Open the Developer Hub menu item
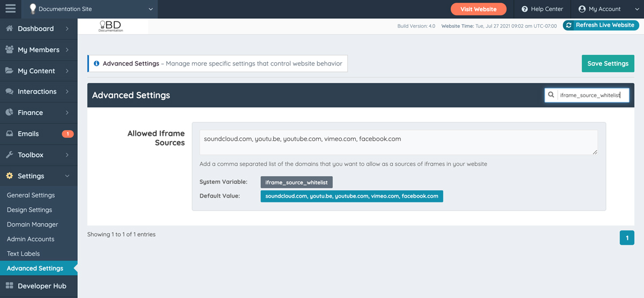 39,286
